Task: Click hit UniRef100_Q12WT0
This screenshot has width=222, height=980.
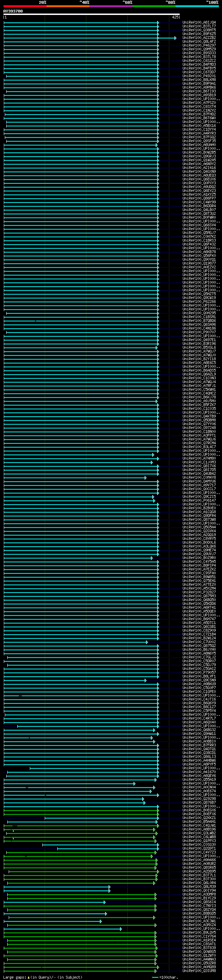Action: coord(199,955)
